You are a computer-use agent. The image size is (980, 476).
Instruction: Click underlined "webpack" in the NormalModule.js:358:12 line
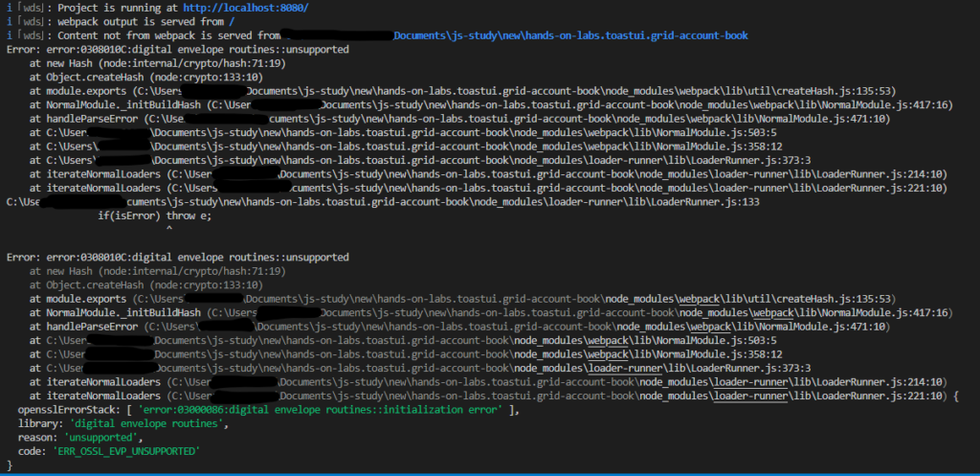[x=606, y=354]
